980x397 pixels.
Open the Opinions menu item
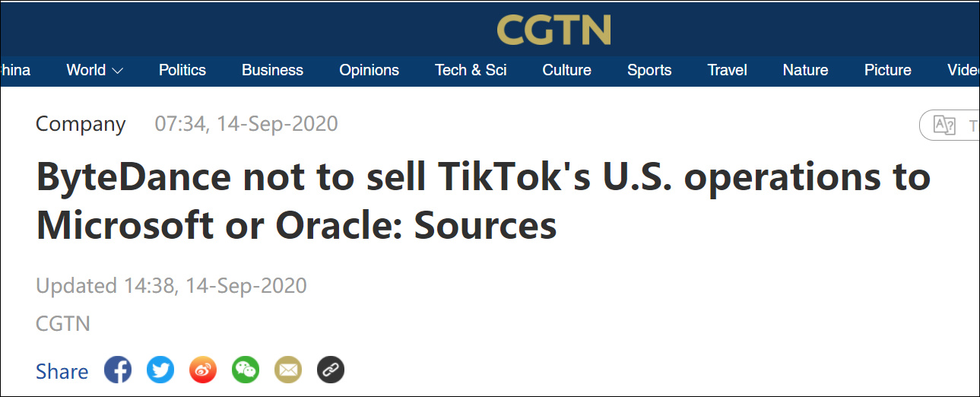point(369,70)
